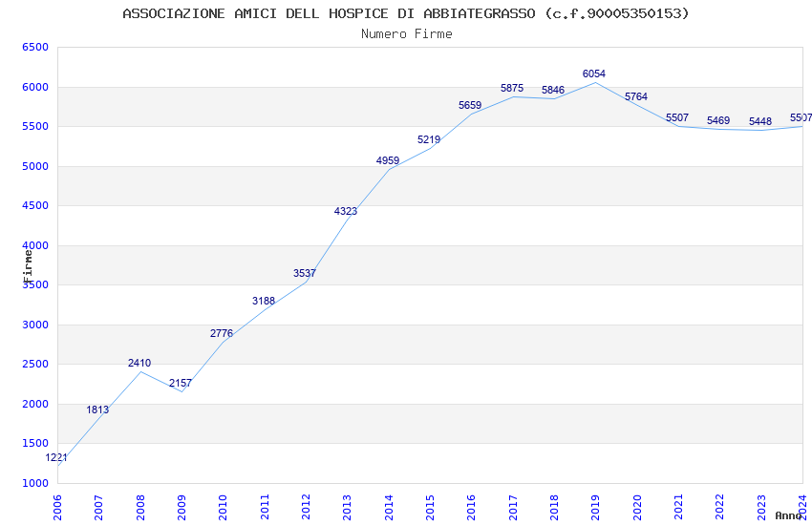Click the 2020 year tick label
This screenshot has height=525, width=812.
pos(637,508)
